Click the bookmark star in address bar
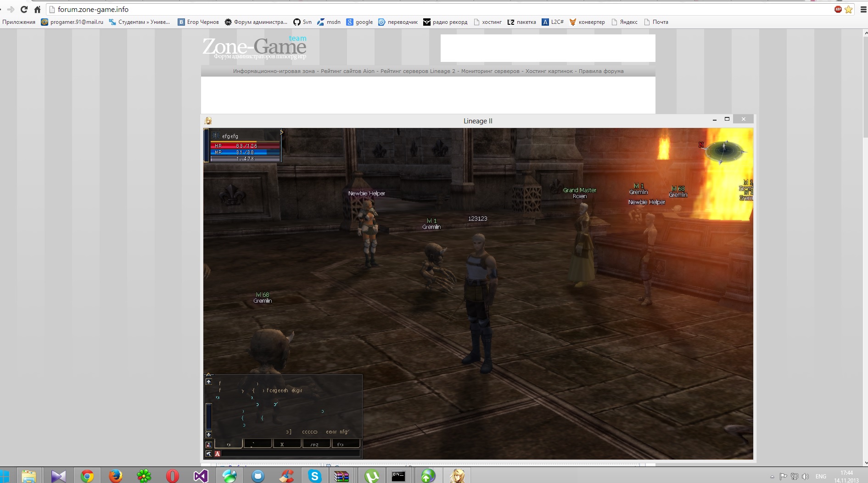 click(x=849, y=9)
